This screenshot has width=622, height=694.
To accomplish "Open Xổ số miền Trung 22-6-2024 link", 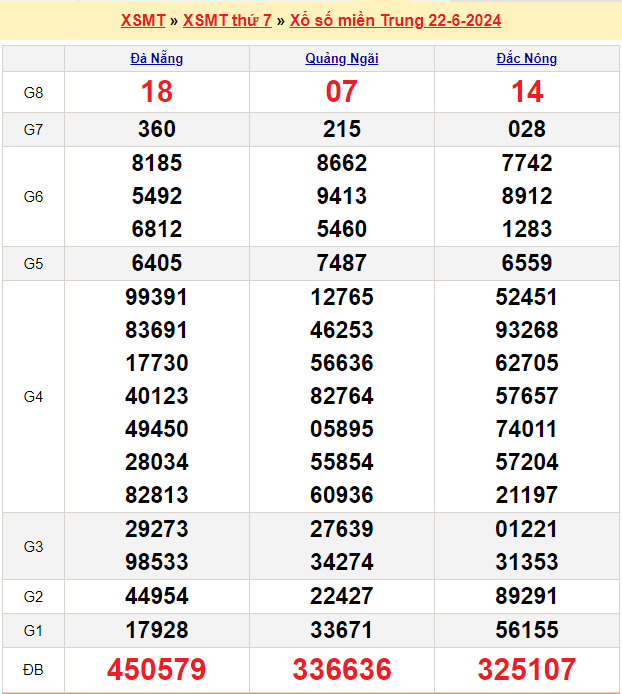I will pos(395,20).
